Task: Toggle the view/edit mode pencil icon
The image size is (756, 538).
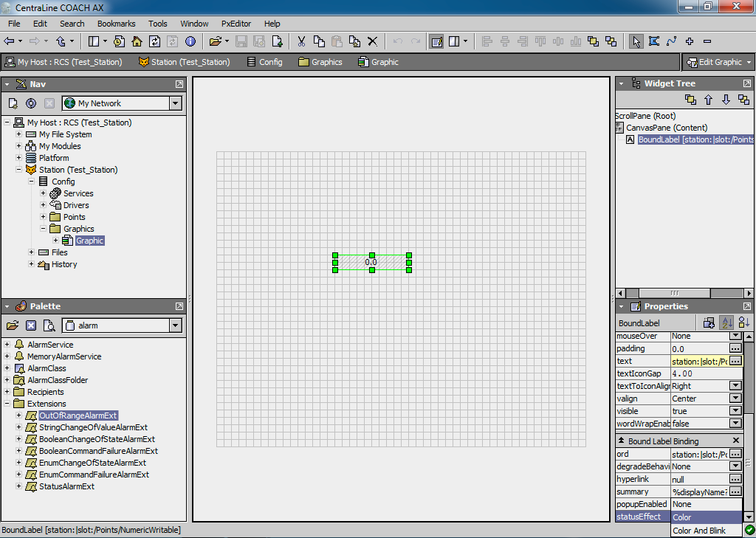Action: 437,42
